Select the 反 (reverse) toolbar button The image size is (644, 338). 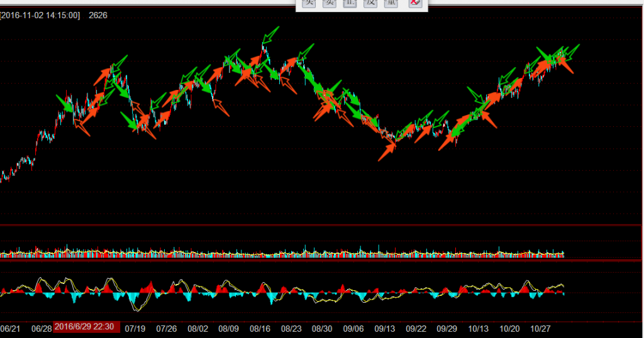click(x=371, y=3)
